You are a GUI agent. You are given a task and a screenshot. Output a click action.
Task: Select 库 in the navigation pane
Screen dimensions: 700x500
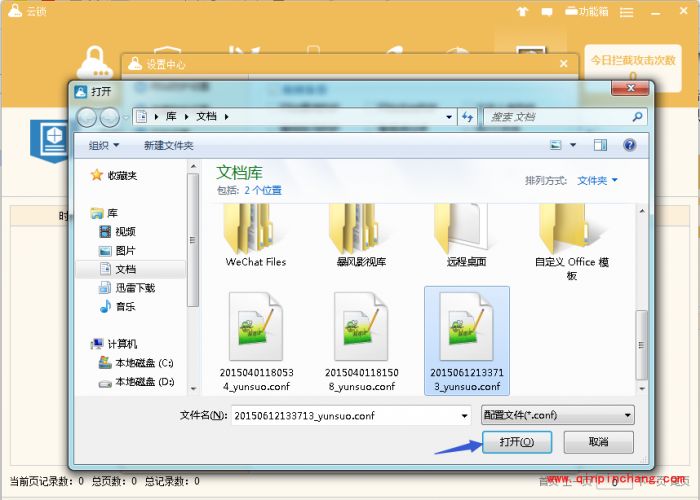pyautogui.click(x=104, y=213)
